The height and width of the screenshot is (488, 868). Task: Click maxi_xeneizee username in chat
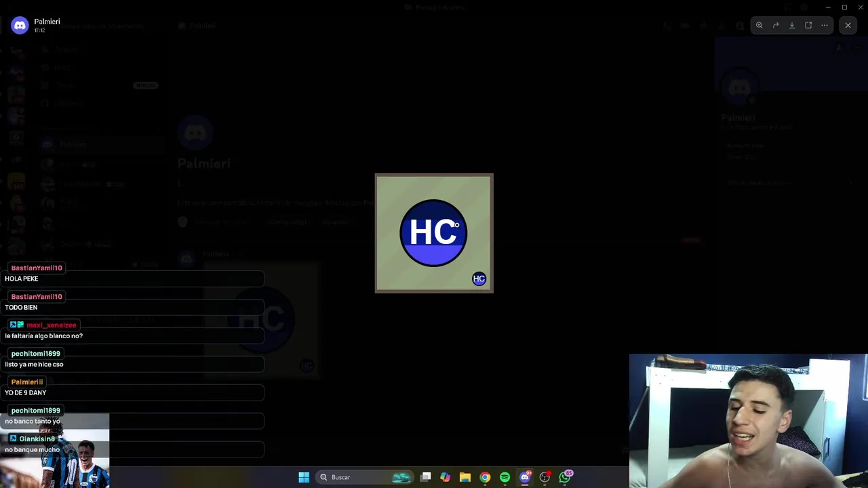(x=52, y=325)
